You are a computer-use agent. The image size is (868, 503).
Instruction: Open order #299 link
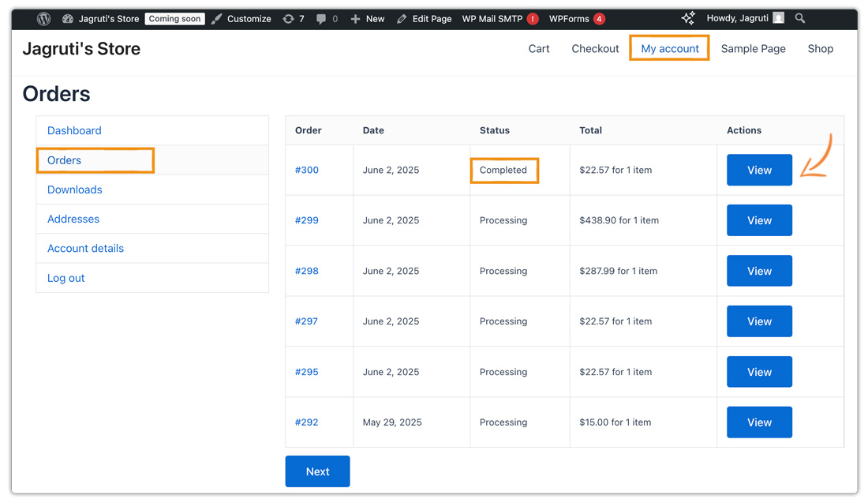tap(307, 220)
